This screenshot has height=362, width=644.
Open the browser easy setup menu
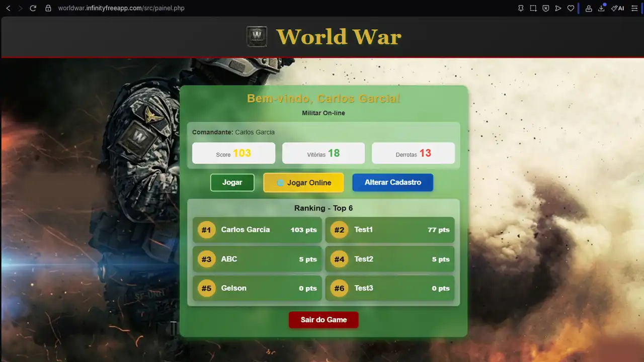click(634, 8)
